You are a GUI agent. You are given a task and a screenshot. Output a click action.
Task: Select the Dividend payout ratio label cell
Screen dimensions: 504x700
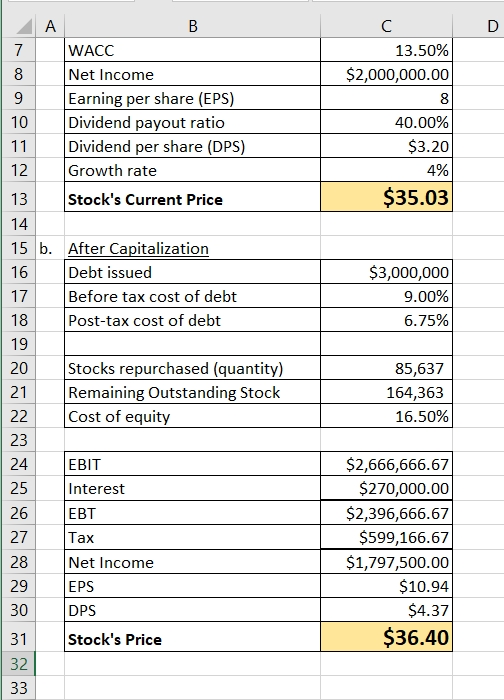pyautogui.click(x=192, y=122)
